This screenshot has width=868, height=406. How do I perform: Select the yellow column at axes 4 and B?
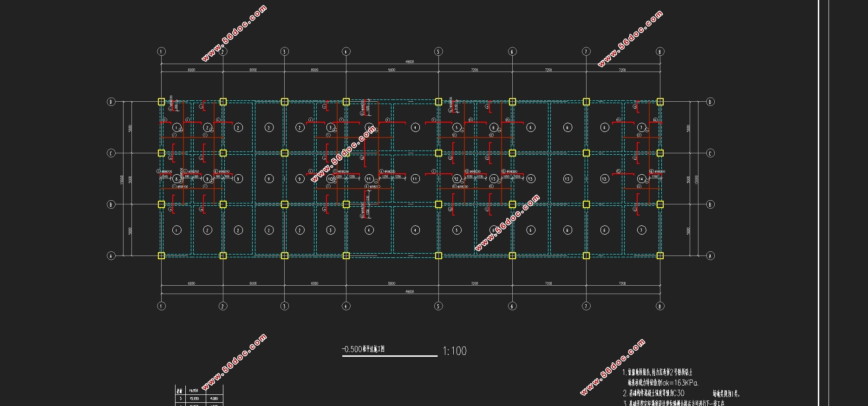tap(346, 204)
